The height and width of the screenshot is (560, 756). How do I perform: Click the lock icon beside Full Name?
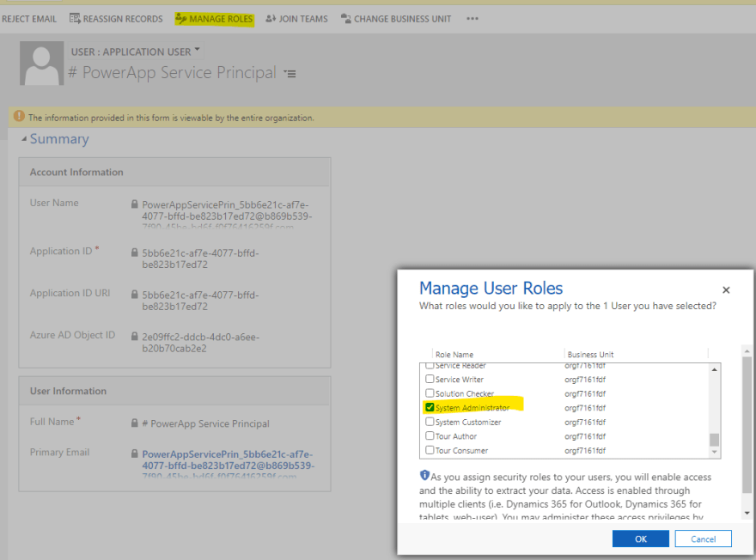click(135, 423)
